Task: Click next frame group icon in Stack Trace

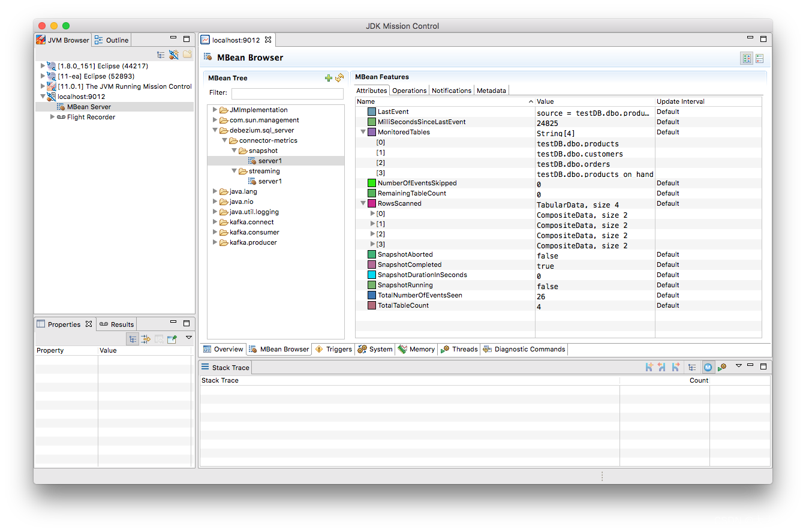Action: [x=676, y=367]
